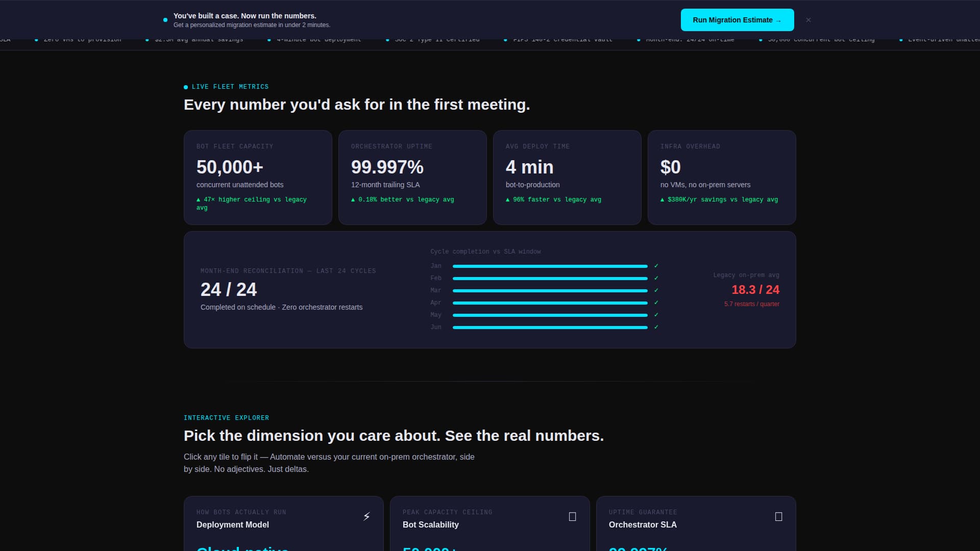Click the '18.3 / 24' legacy average stat
The image size is (980, 551).
point(755,290)
